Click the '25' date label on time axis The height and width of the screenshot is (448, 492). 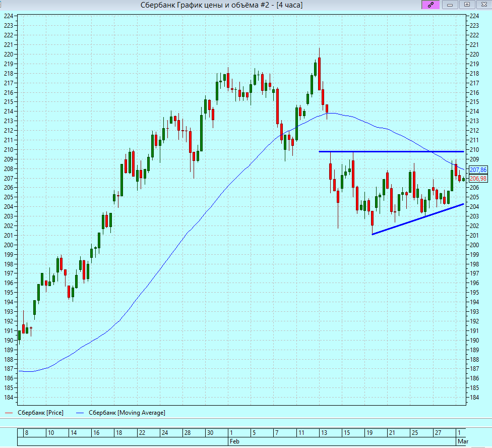pos(415,433)
